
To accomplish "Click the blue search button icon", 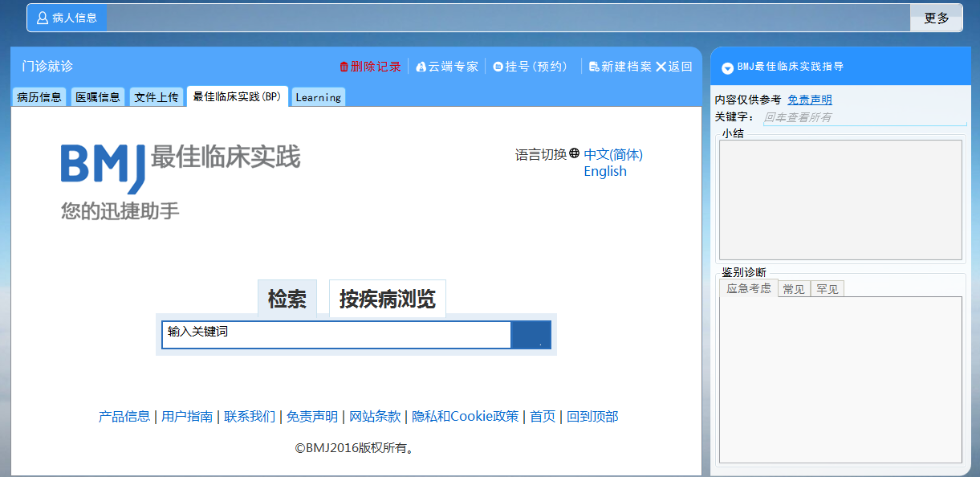I will (531, 335).
